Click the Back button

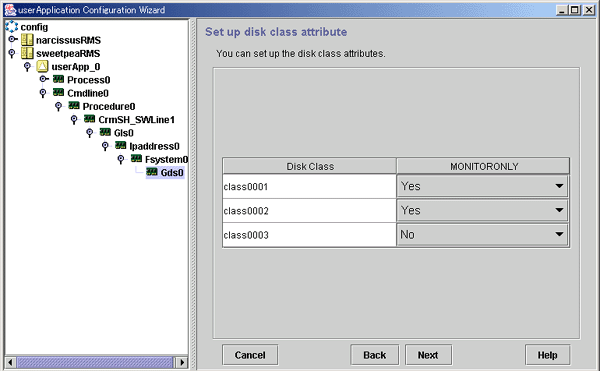coord(375,355)
